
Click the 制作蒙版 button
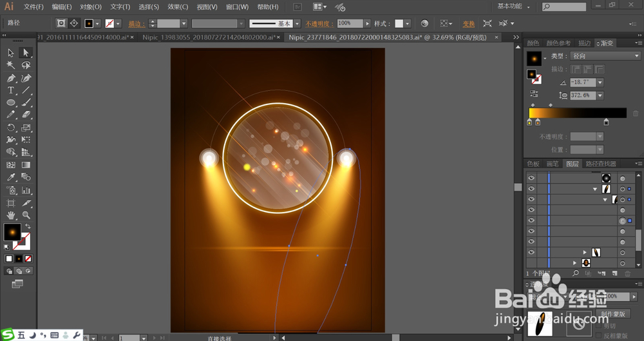pyautogui.click(x=613, y=313)
